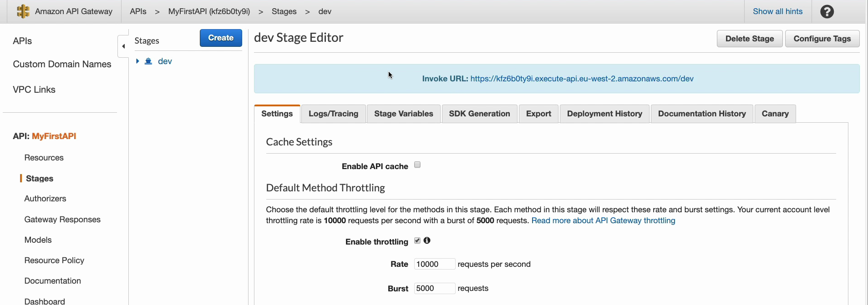Click MyFirstAPI (kfz6b0ty9i) breadcrumb

point(209,11)
